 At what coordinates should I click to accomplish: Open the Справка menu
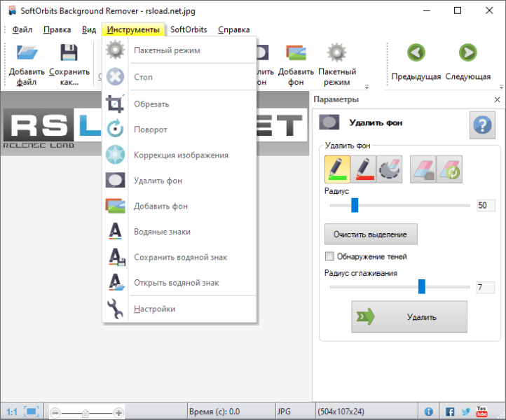(x=233, y=29)
